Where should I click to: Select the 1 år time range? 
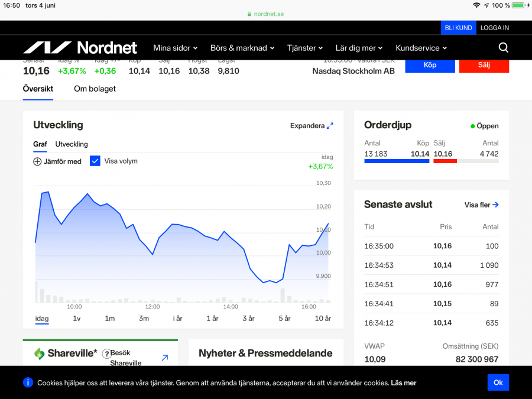click(212, 319)
